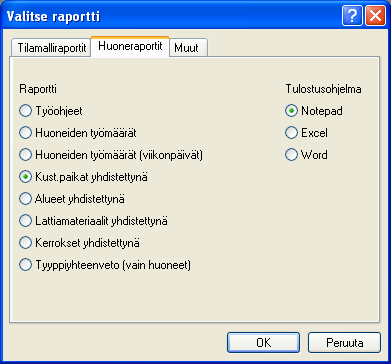Open the title bar help question mark
This screenshot has width=391, height=364.
[352, 16]
